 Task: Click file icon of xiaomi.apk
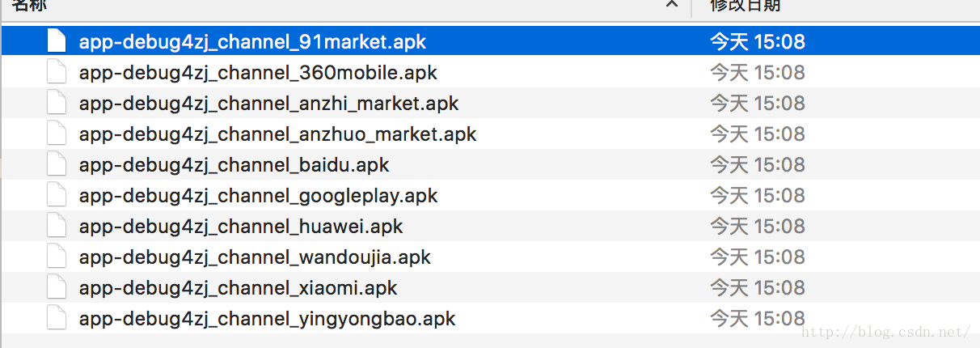coord(57,287)
